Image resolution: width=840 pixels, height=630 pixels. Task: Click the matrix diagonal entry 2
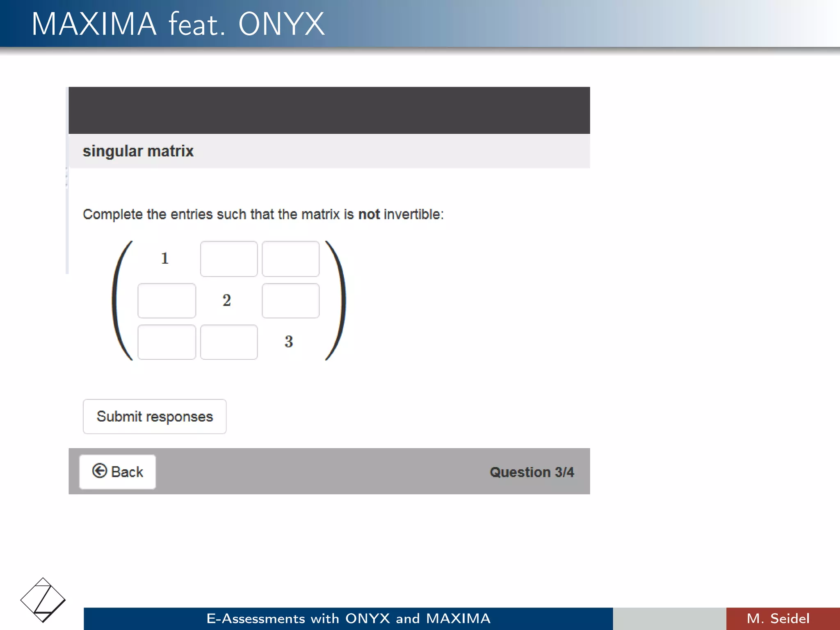227,300
